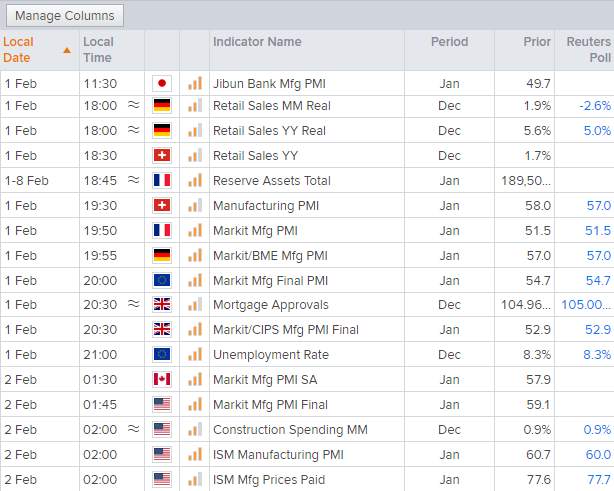Click Eurozone flag on Markit Mfg Final PMI row
614x491 pixels.
(162, 280)
